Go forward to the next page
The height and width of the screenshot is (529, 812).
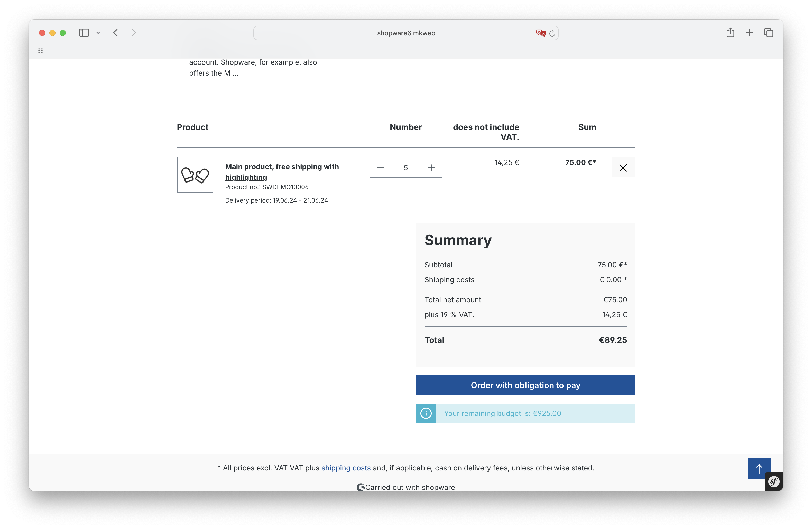[134, 33]
